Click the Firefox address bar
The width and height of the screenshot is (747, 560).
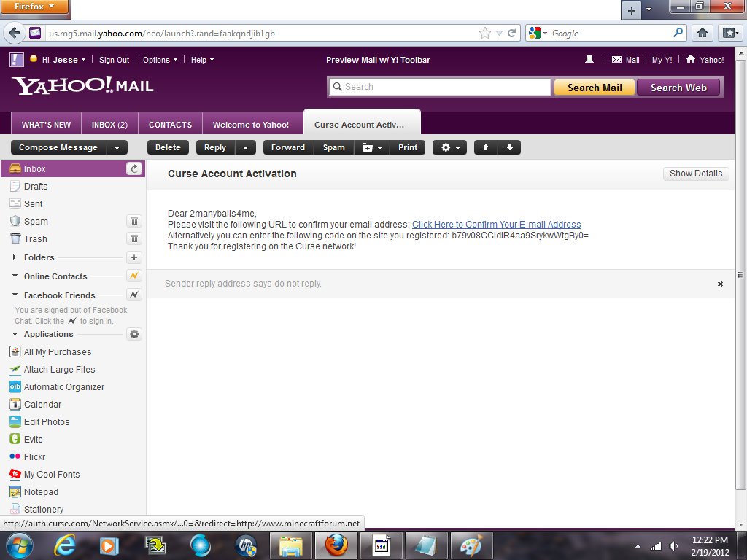coord(262,34)
